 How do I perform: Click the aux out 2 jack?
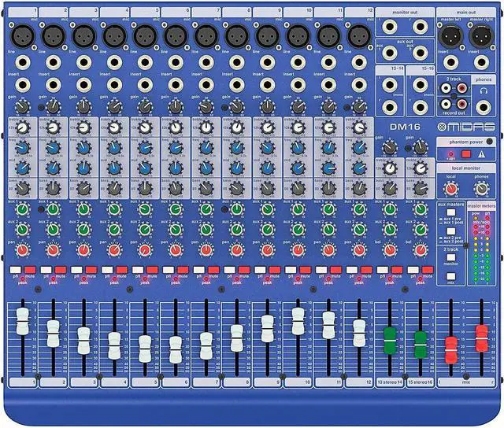[x=420, y=53]
